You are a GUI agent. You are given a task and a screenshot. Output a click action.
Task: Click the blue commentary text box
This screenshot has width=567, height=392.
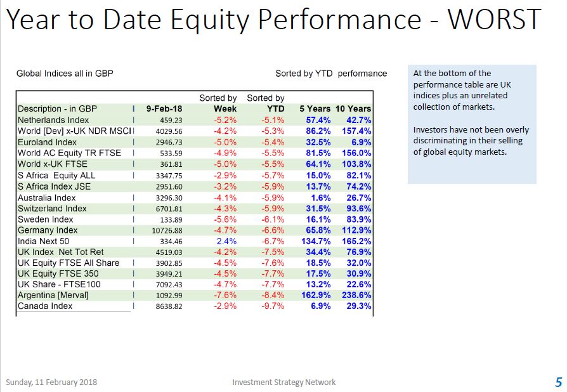[472, 124]
